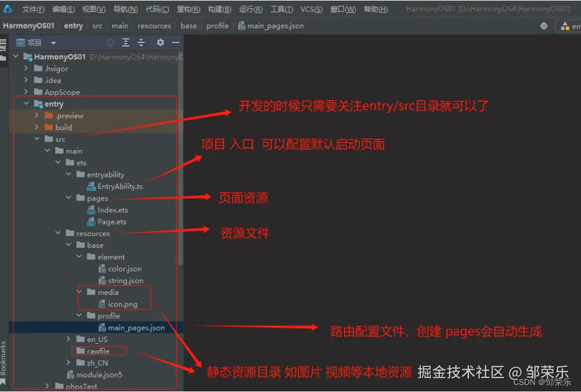
Task: Select module.json5 file
Action: (x=94, y=375)
